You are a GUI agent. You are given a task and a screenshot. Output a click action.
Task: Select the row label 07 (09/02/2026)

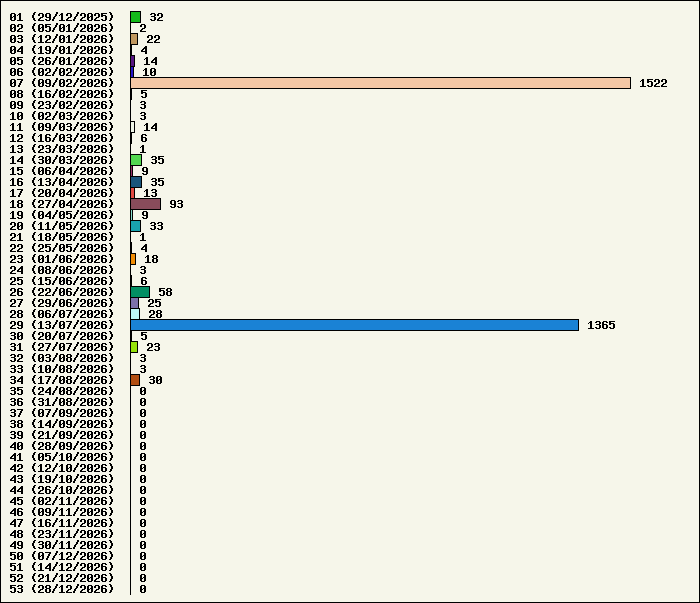62,83
